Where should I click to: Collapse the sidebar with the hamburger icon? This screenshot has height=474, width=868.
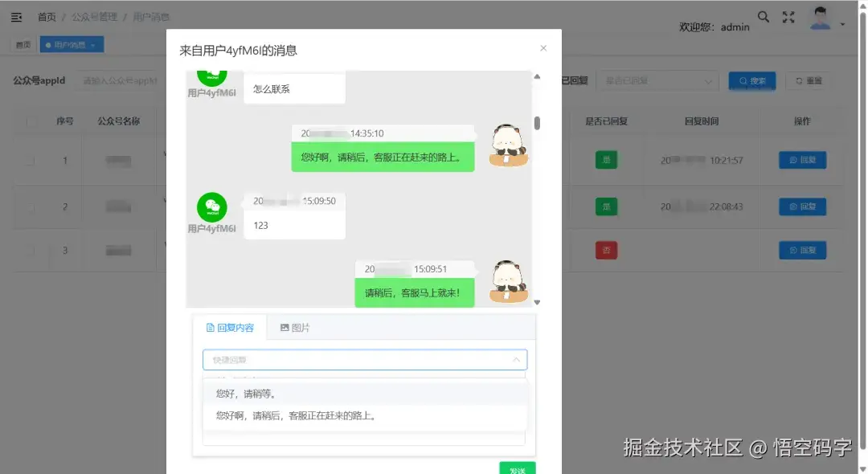coord(17,16)
